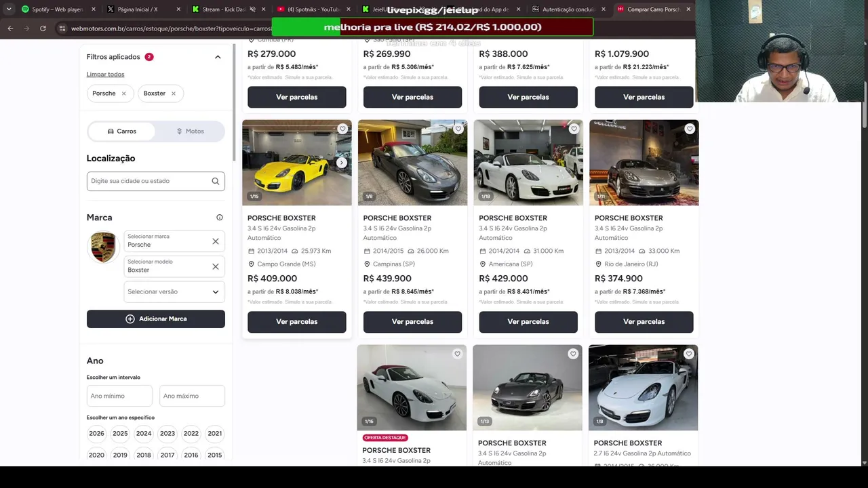Click Ver parcelas for R$ 1.079.900 listing
Screen dimensions: 868x488
click(x=644, y=97)
